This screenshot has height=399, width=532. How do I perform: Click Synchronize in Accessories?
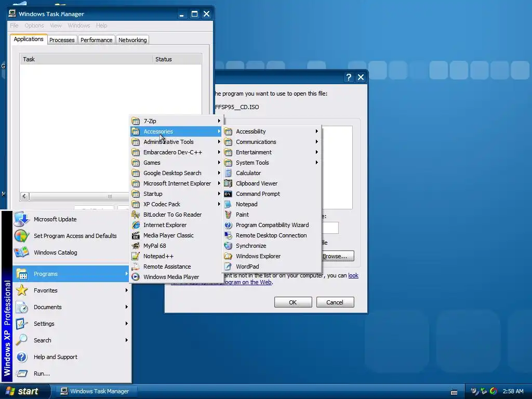tap(272, 246)
